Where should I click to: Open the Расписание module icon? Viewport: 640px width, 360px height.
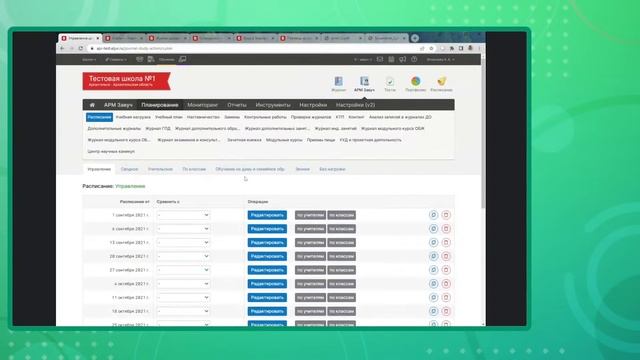(441, 84)
